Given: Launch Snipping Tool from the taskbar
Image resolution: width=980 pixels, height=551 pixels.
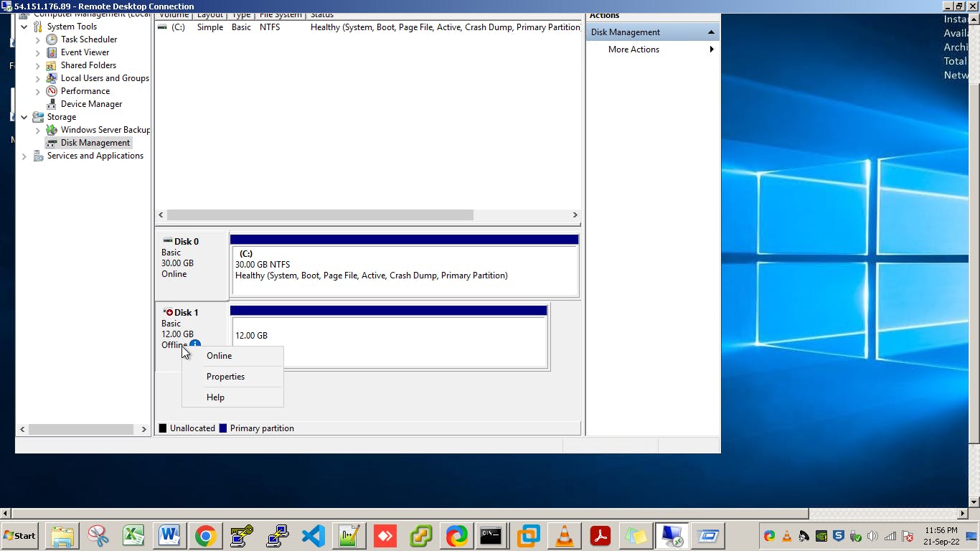Looking at the screenshot, I should (98, 536).
